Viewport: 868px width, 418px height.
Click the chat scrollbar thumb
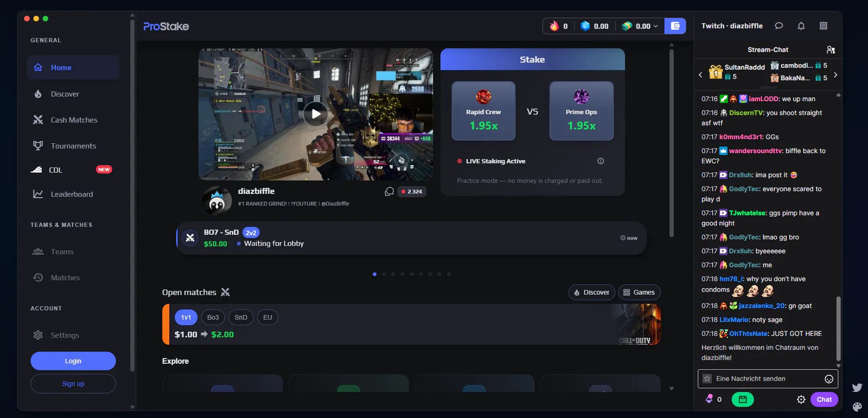(x=838, y=328)
